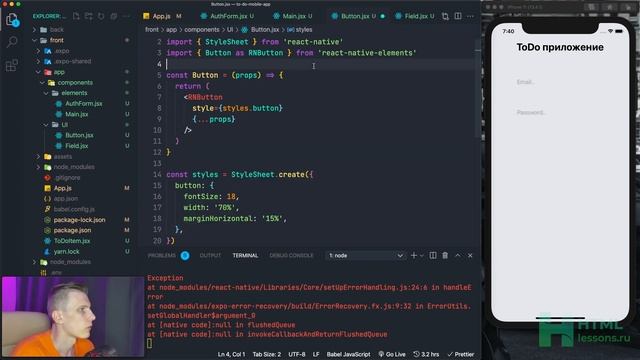Change language mode 'Babel JavaScript'
Image resolution: width=640 pixels, height=360 pixels.
pos(348,354)
